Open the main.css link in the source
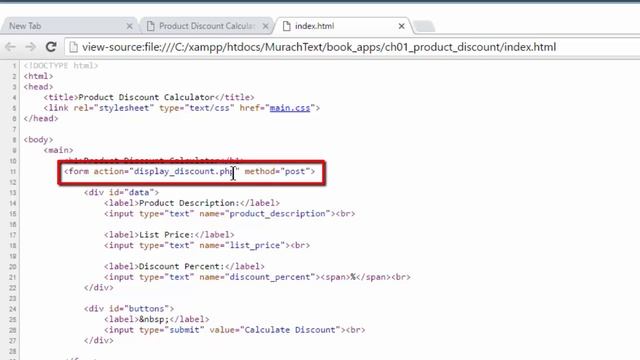The image size is (640, 360). click(x=290, y=108)
